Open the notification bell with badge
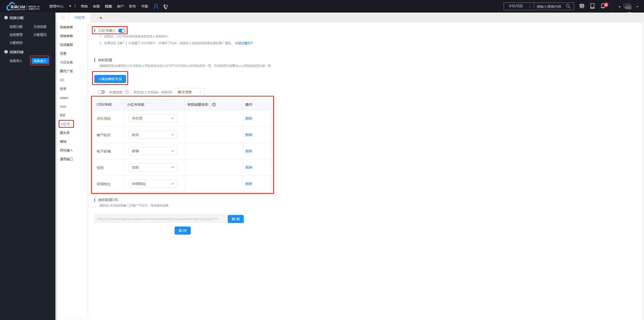The image size is (644, 320). tap(603, 6)
